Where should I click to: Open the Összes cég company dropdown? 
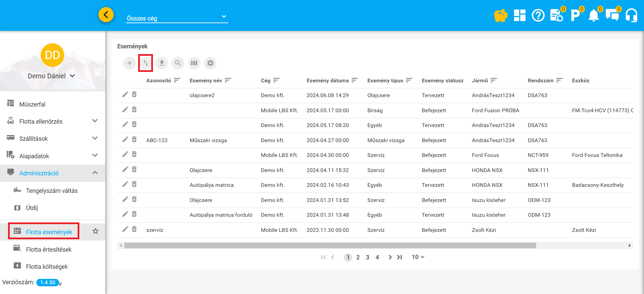click(177, 18)
